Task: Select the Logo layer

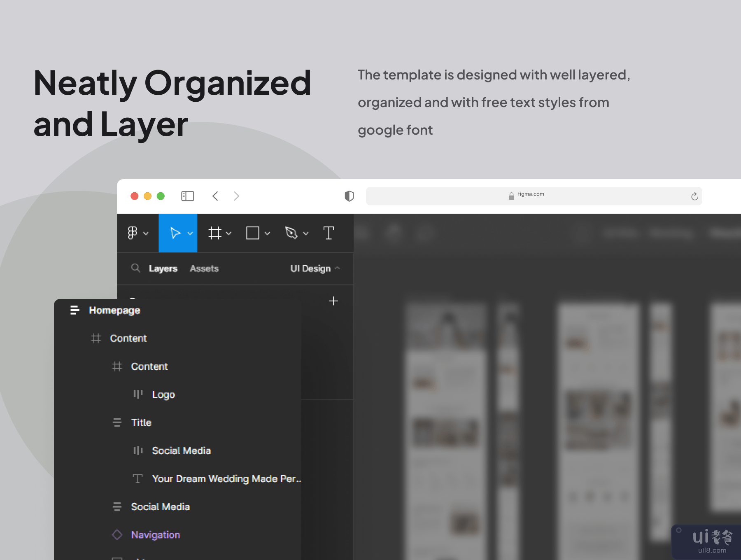Action: click(x=163, y=394)
